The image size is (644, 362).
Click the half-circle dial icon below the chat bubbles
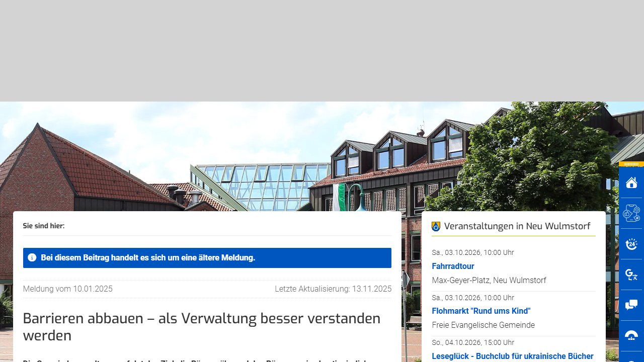pos(631,336)
